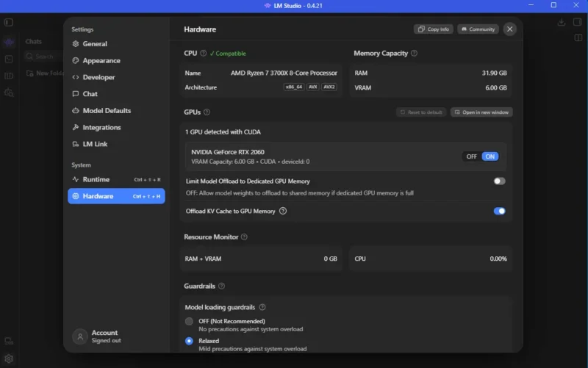Viewport: 588px width, 368px height.
Task: Click Model Defaults icon in settings list
Action: pos(76,111)
